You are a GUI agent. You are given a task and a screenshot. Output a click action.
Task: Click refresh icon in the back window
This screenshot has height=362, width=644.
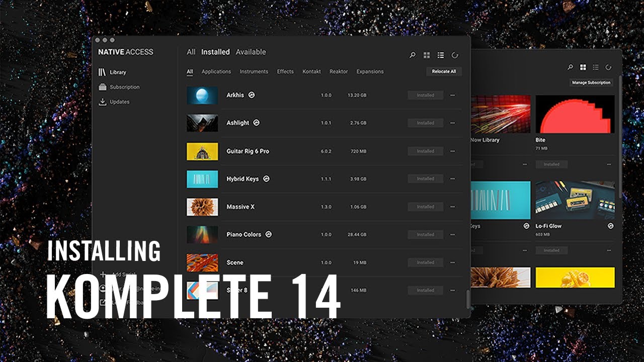(608, 67)
